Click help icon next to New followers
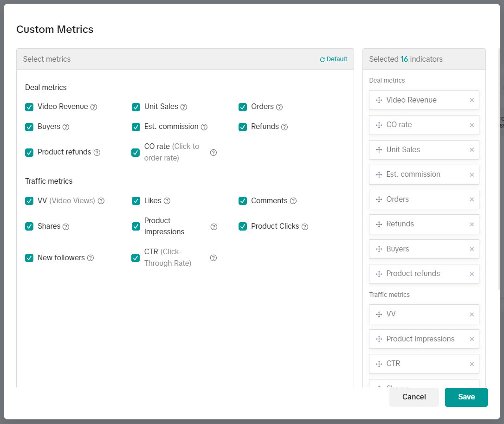The height and width of the screenshot is (424, 504). click(90, 258)
